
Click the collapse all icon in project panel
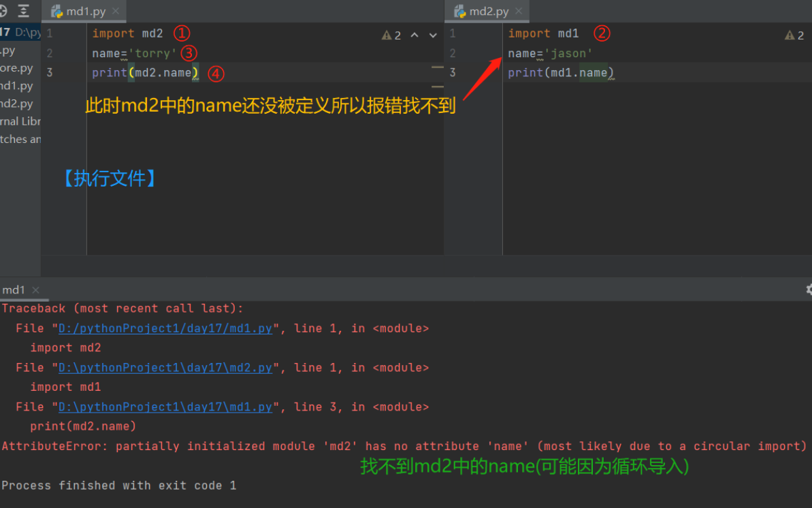(24, 11)
